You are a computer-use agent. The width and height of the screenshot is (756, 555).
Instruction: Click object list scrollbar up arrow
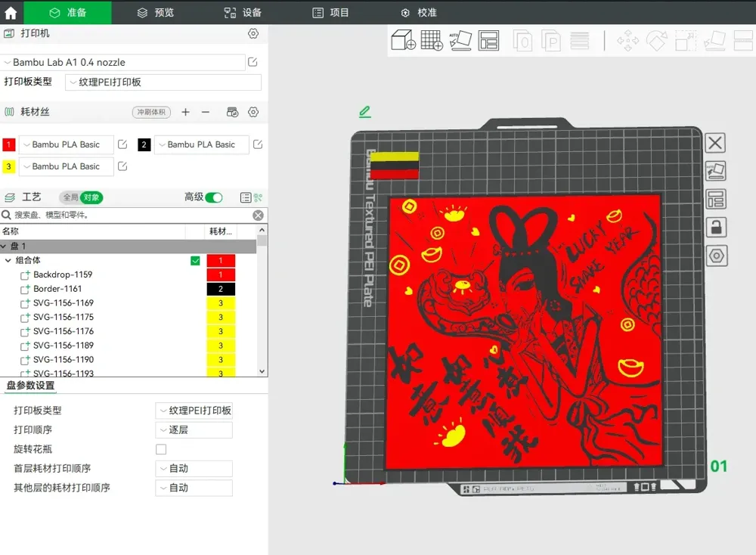[x=262, y=230]
